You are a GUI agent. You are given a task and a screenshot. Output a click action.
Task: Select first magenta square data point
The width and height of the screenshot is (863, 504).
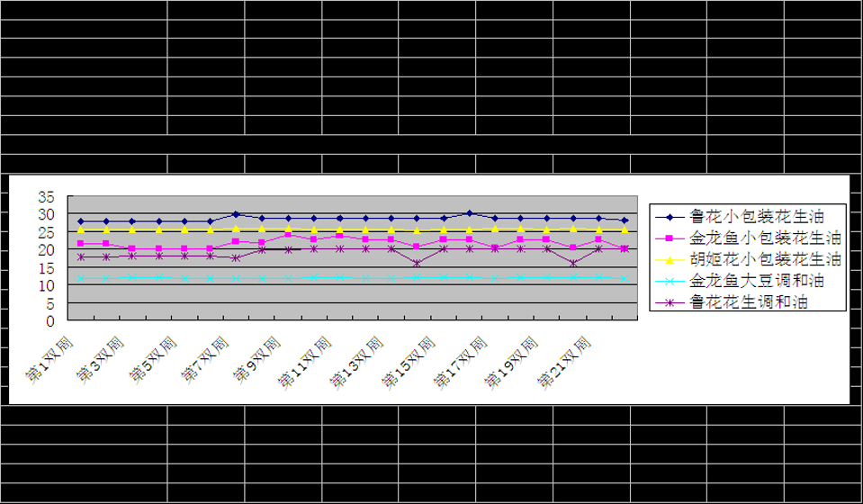click(81, 243)
